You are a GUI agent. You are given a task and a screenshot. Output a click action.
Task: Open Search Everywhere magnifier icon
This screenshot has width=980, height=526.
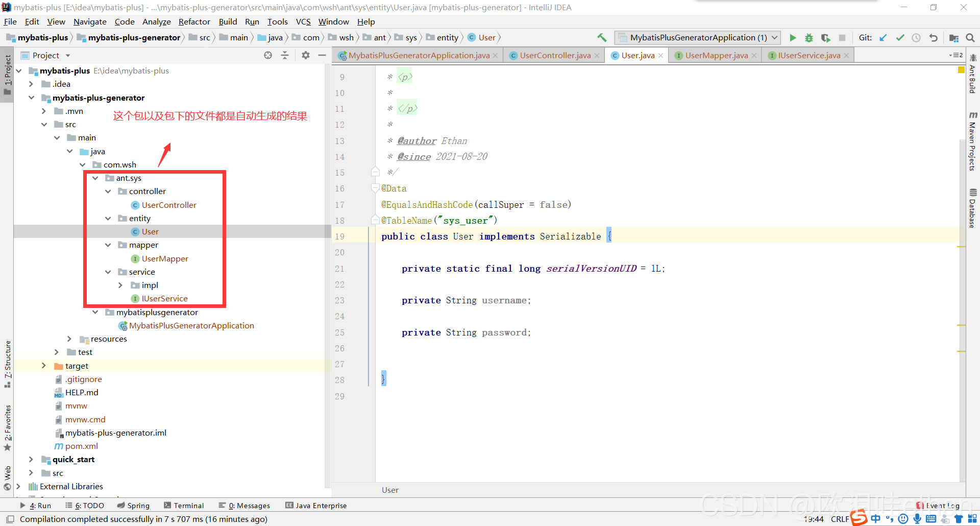click(x=970, y=38)
